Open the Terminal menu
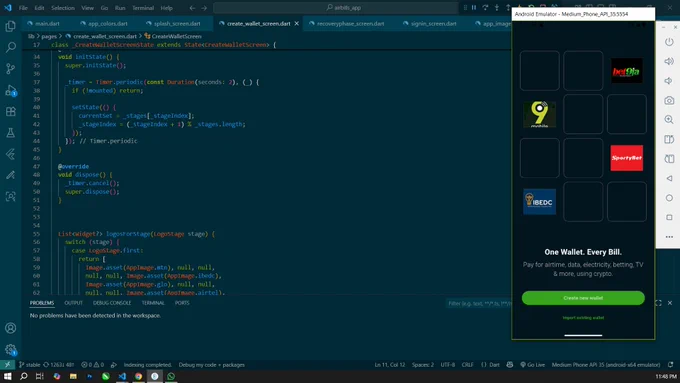680x383 pixels. coord(143,8)
